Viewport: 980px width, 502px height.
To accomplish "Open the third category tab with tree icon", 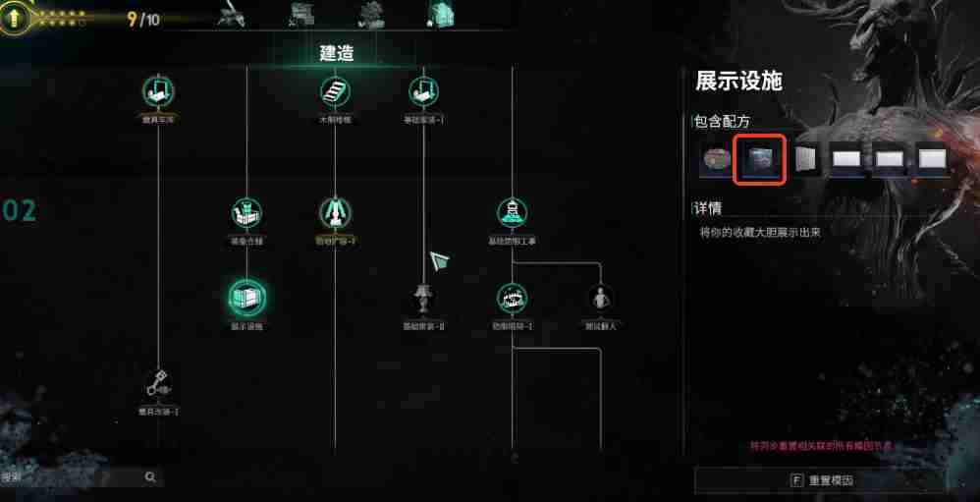I will (x=370, y=14).
